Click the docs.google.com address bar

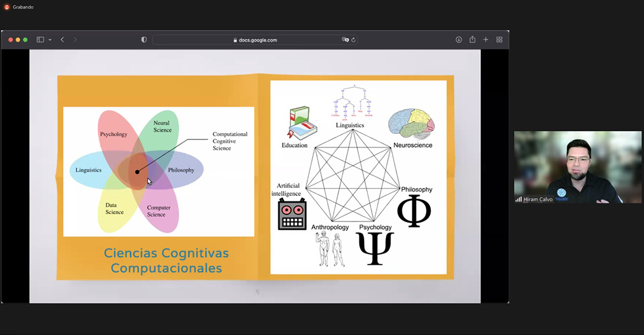[258, 40]
